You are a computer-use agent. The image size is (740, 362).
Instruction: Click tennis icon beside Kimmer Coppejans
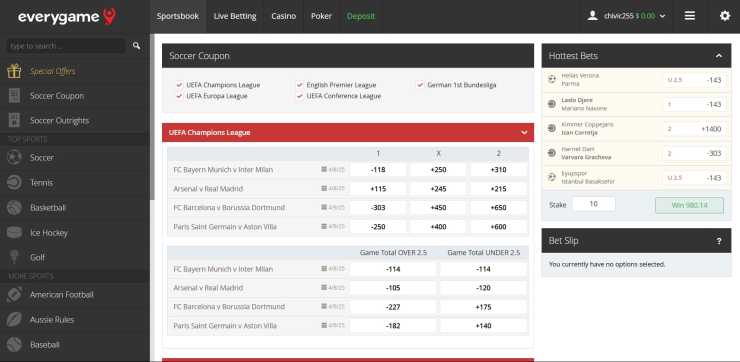pos(552,128)
